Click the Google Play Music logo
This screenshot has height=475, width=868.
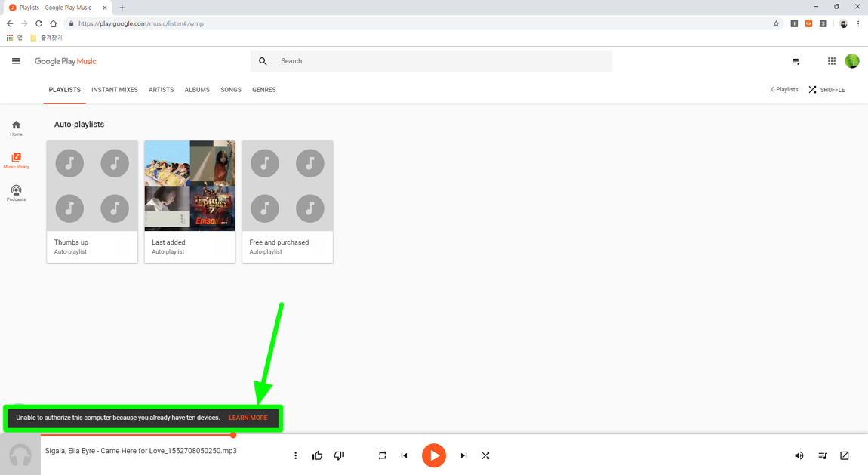pos(66,61)
